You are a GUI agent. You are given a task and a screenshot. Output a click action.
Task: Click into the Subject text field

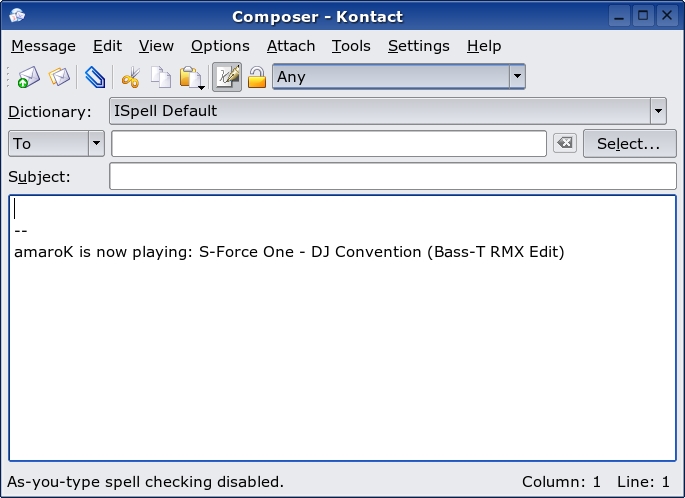(393, 176)
